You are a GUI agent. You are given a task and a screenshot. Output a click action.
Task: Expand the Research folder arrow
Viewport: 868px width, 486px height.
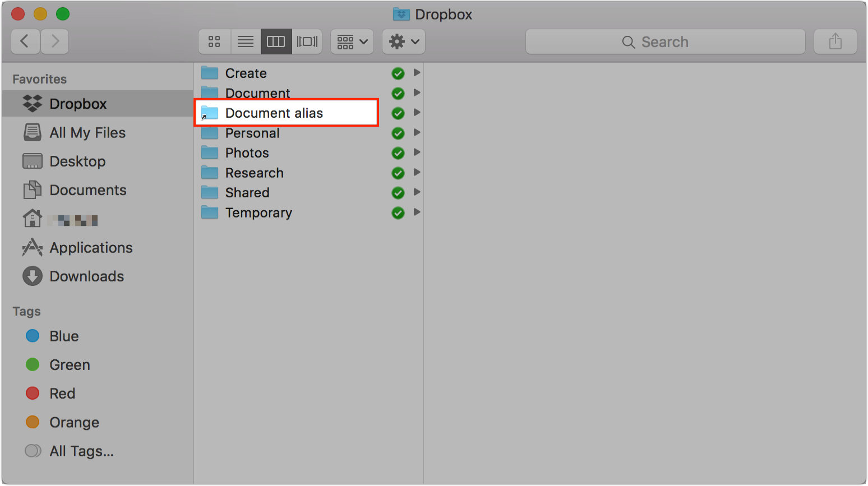tap(417, 173)
